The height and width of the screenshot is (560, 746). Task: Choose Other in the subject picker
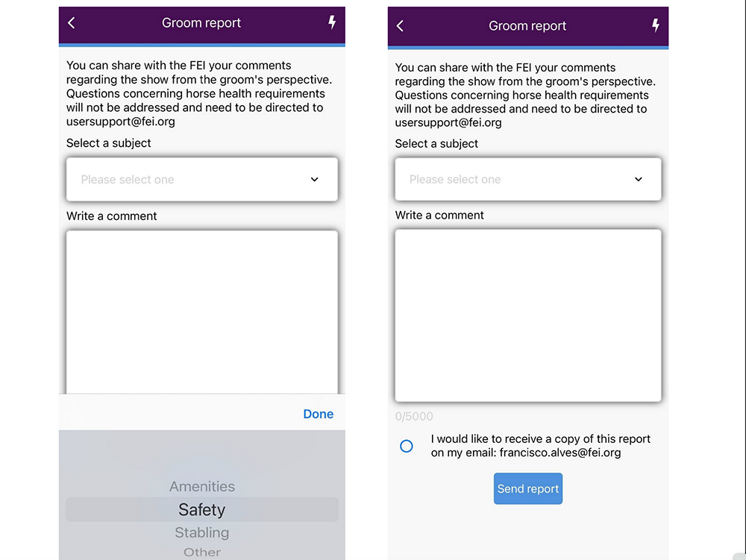point(202,552)
